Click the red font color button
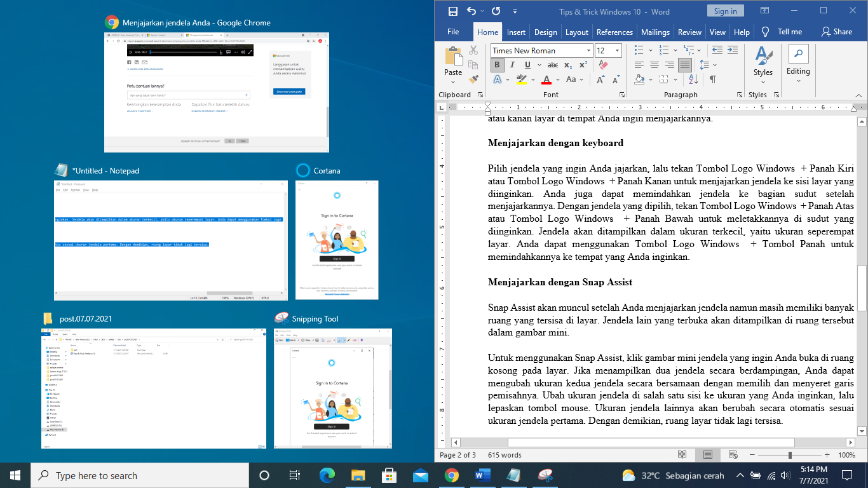This screenshot has height=488, width=868. 546,79
